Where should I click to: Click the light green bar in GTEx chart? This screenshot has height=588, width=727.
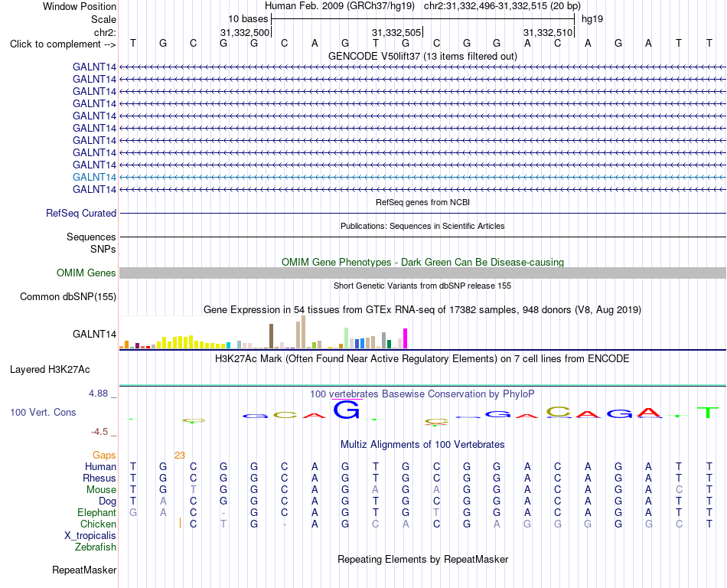[x=346, y=338]
